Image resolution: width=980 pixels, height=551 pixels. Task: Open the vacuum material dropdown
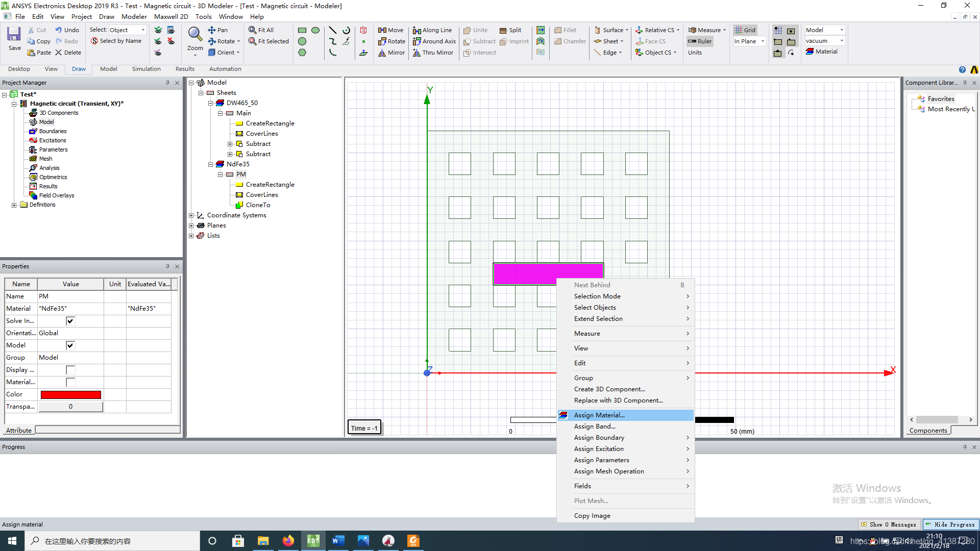825,41
